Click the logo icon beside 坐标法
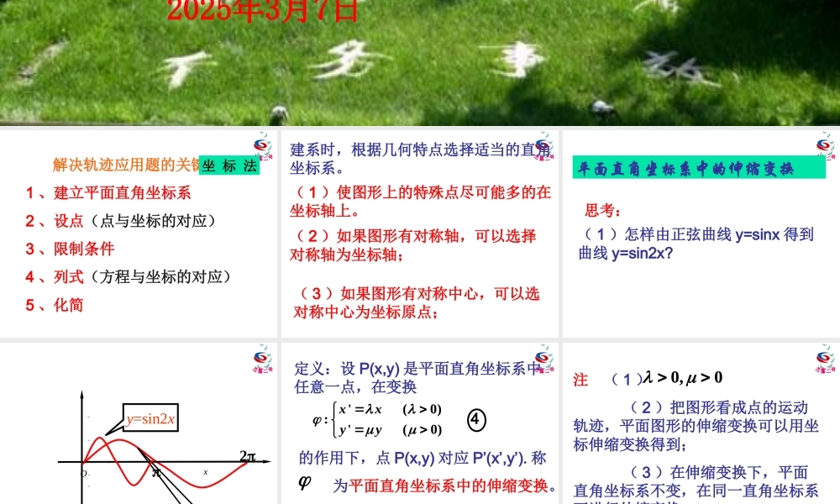Image resolution: width=840 pixels, height=504 pixels. pos(262,145)
